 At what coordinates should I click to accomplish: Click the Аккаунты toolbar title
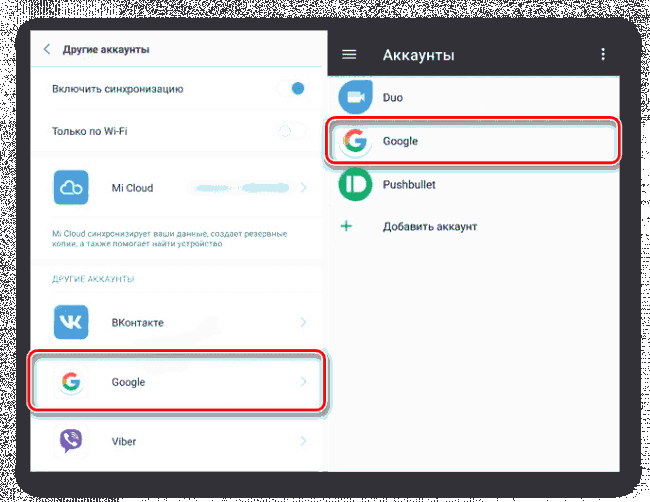(x=418, y=55)
